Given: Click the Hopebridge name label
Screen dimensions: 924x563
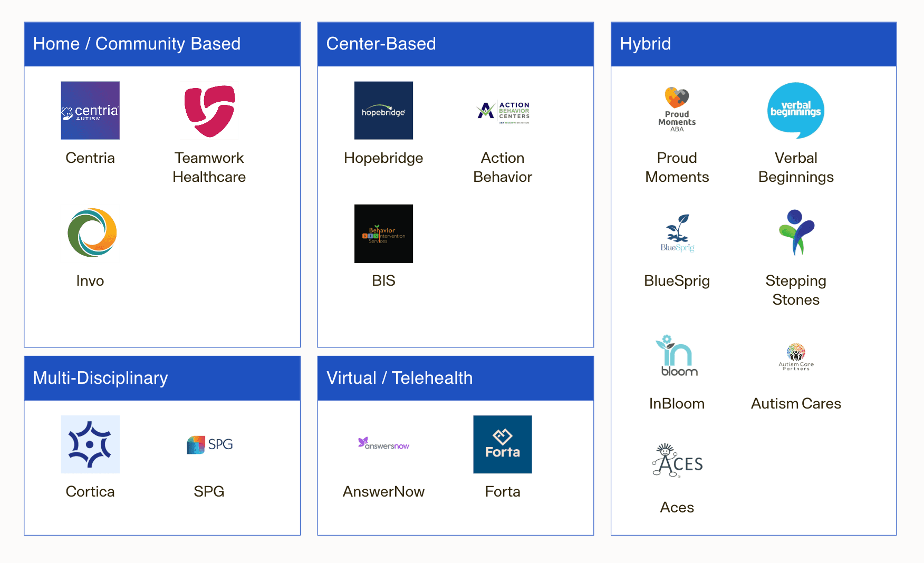Looking at the screenshot, I should tap(383, 158).
